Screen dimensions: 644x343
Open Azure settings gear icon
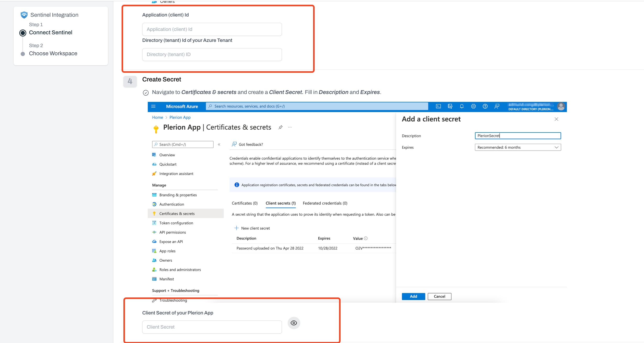473,106
